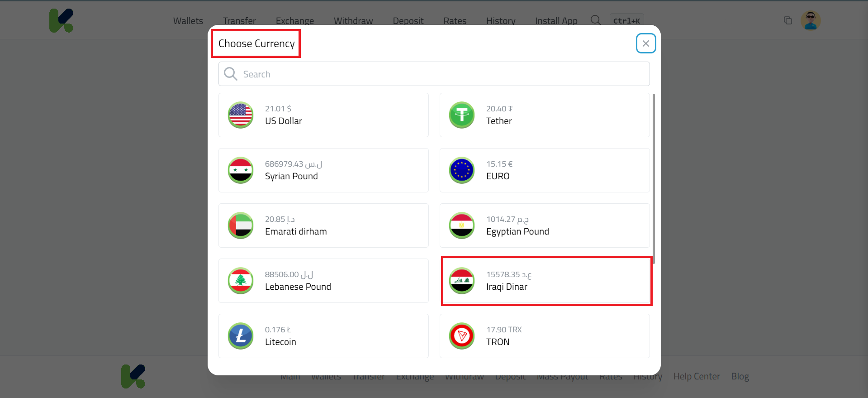This screenshot has width=868, height=398.
Task: Click the 686979.43 balance text
Action: [294, 164]
